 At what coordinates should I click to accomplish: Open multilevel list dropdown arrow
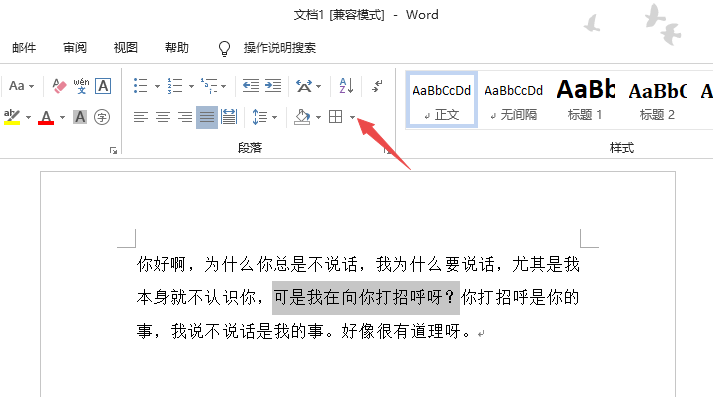tap(223, 86)
